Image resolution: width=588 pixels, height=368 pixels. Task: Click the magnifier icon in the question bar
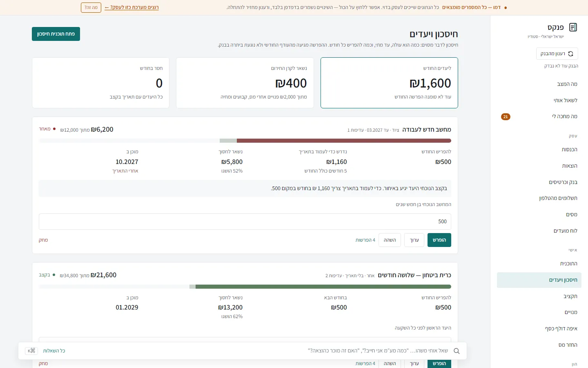(457, 351)
